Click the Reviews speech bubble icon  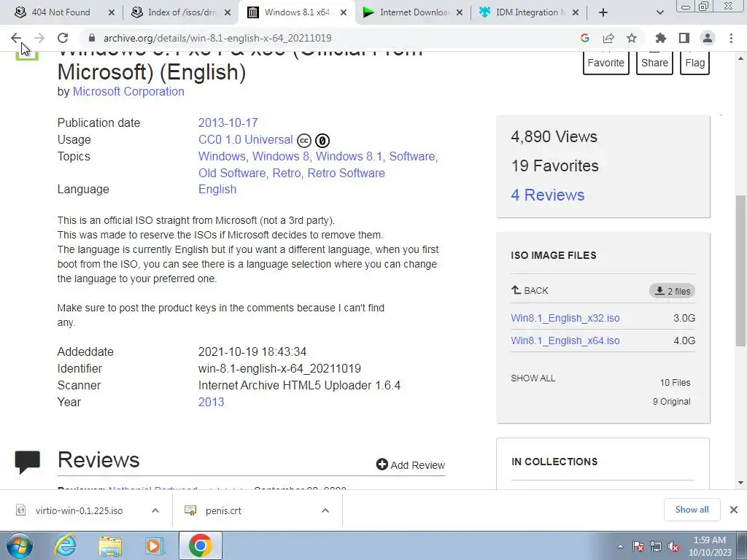pyautogui.click(x=27, y=462)
